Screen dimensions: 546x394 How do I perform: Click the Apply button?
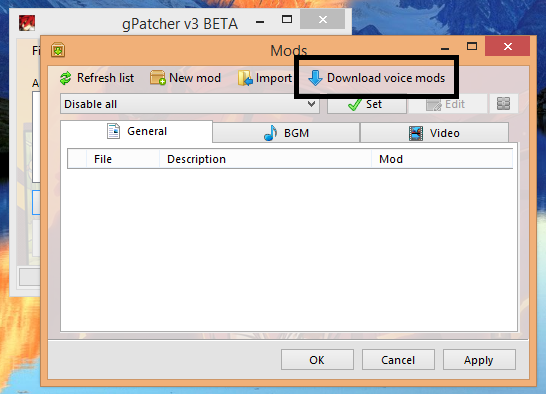click(x=479, y=360)
